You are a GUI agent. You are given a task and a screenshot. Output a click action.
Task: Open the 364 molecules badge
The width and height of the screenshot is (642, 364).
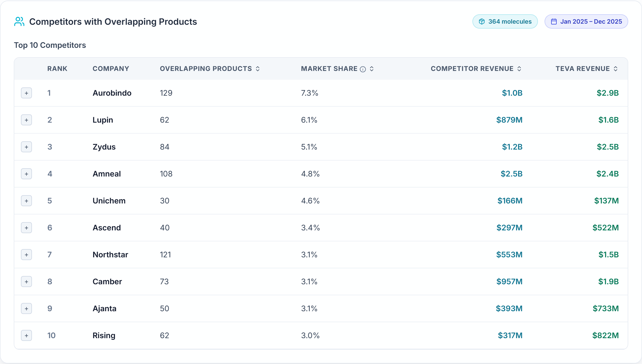(505, 21)
